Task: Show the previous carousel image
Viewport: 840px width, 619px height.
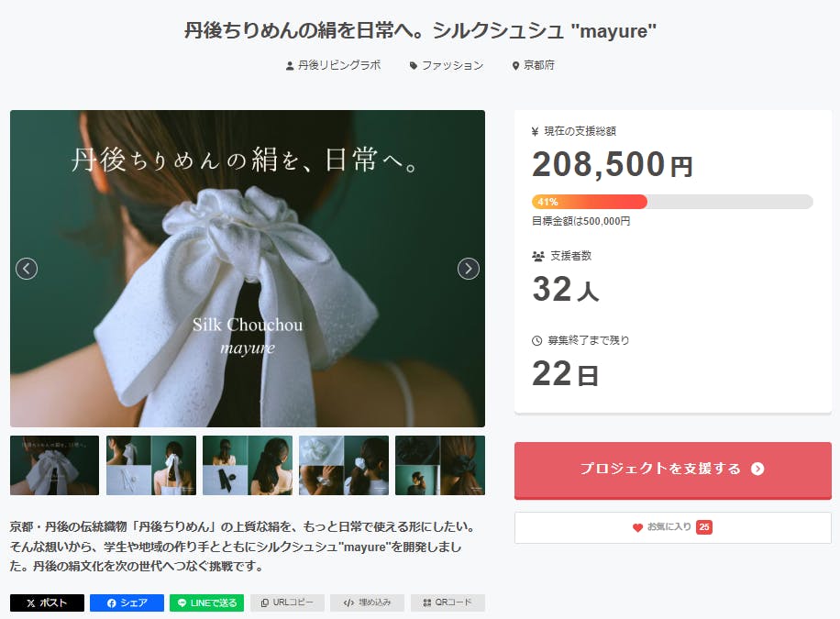Action: 27,269
